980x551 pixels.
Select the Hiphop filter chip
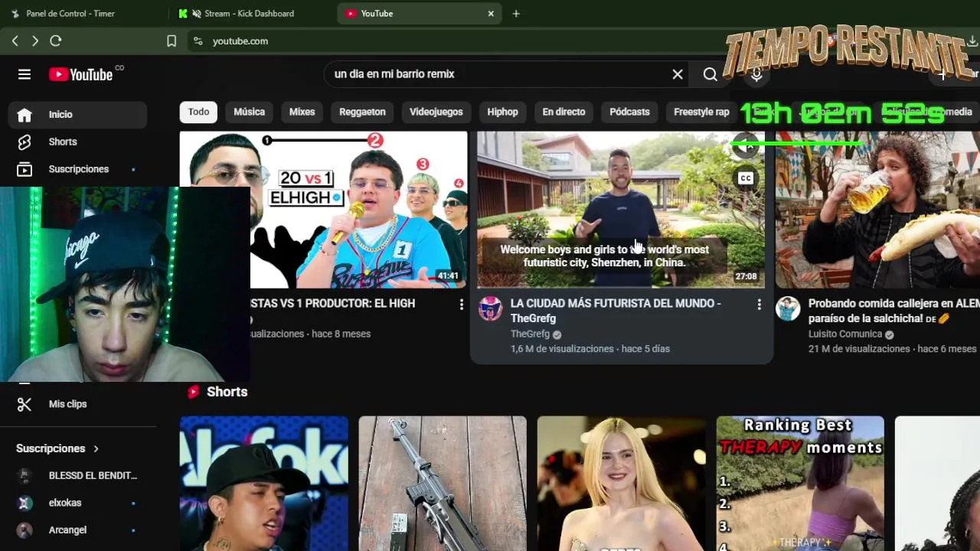point(502,112)
